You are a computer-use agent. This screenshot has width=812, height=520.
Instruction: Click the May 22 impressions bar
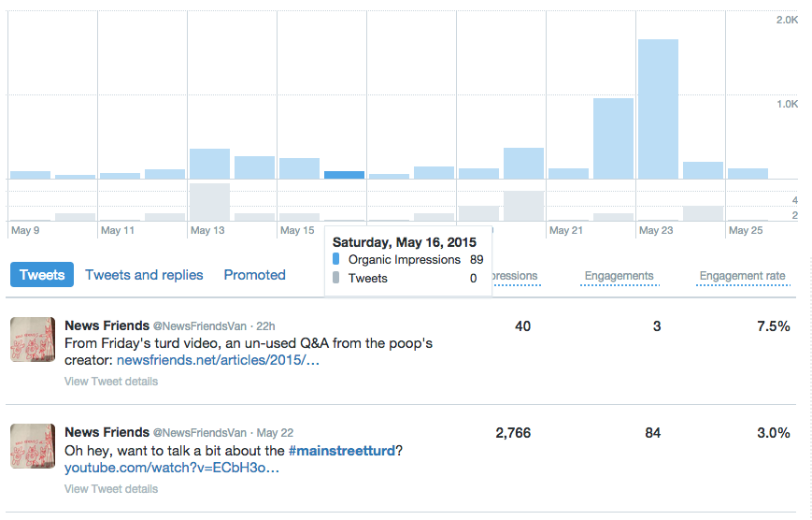point(613,137)
